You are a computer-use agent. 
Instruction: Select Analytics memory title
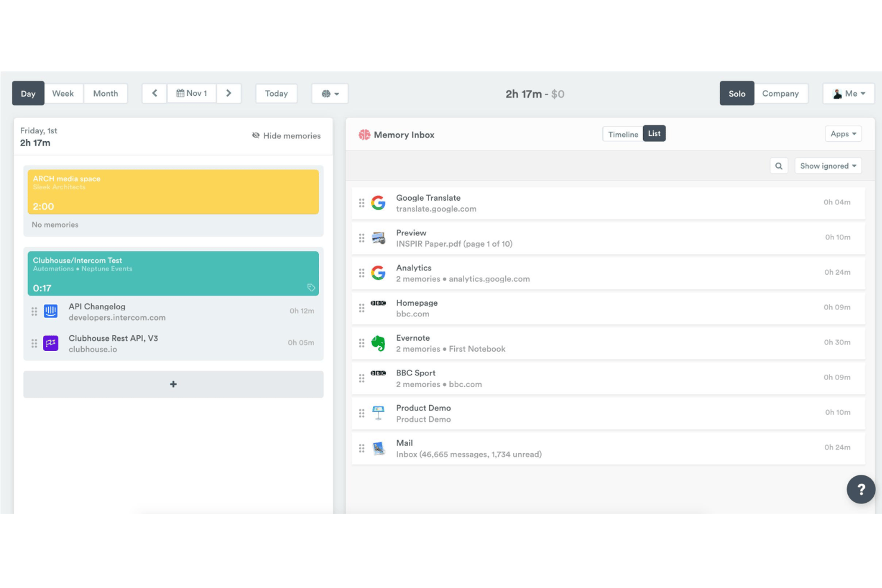(414, 268)
